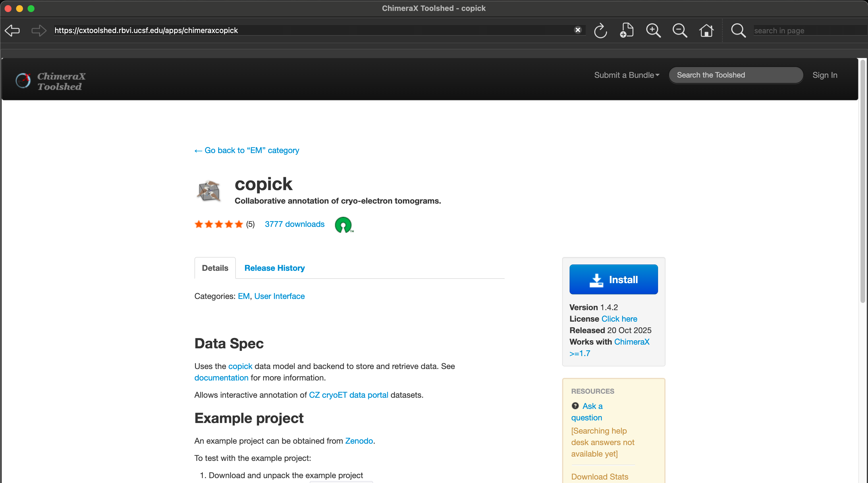
Task: Reload the page with the refresh icon
Action: [600, 31]
